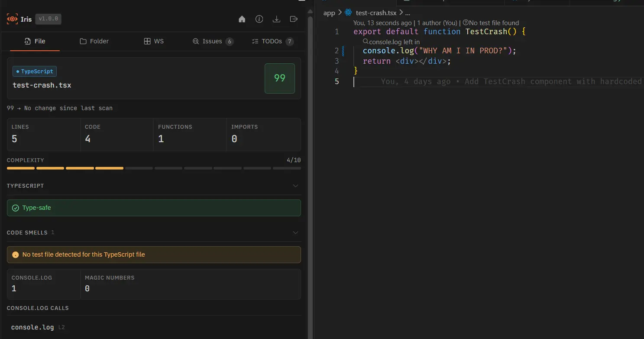644x339 pixels.
Task: Click the magnifier icon beside 'console.log left in'
Action: click(x=366, y=42)
